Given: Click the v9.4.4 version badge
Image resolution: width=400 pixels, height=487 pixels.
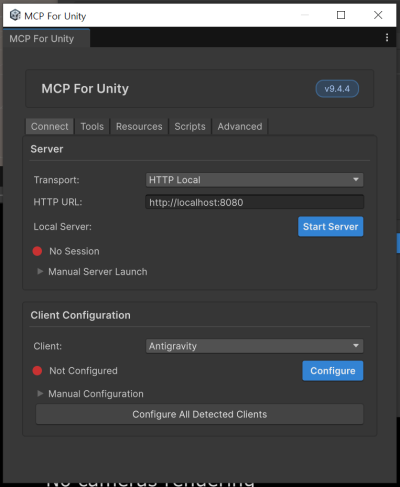Looking at the screenshot, I should click(x=337, y=89).
